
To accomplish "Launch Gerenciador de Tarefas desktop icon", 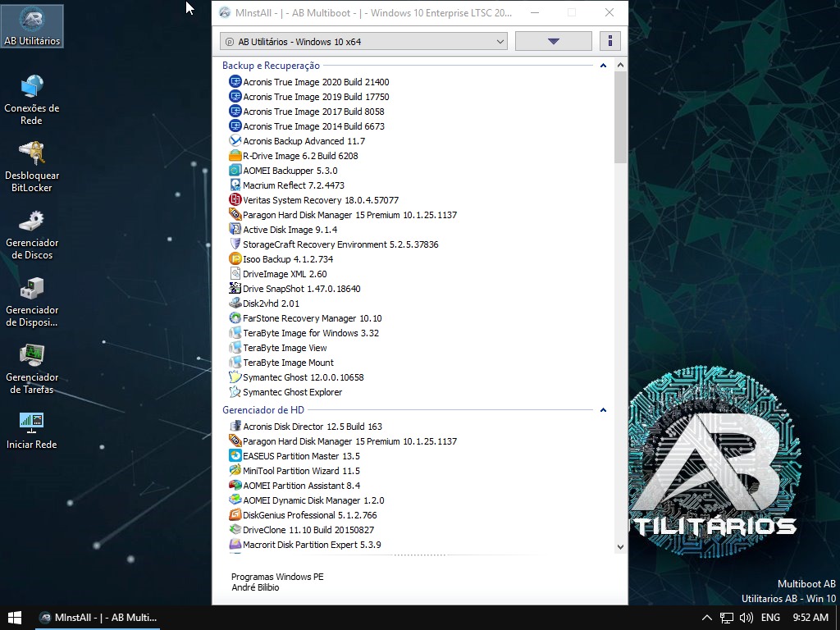I will pyautogui.click(x=32, y=370).
